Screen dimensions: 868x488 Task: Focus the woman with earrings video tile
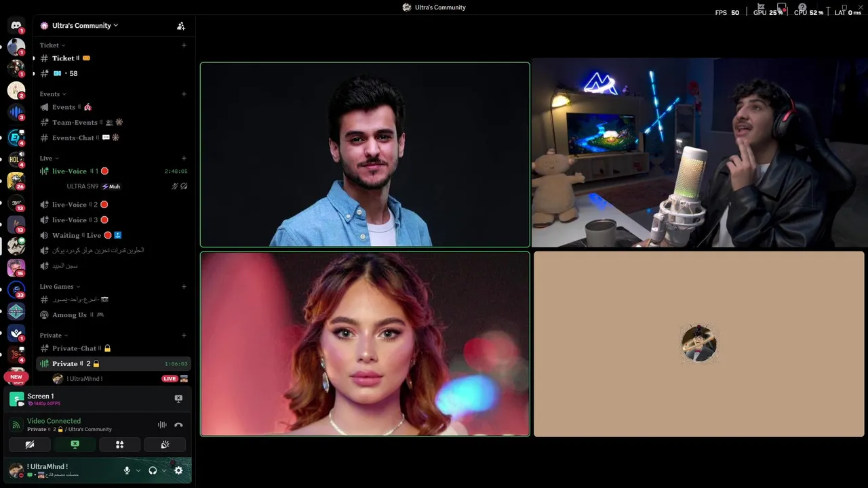(365, 344)
